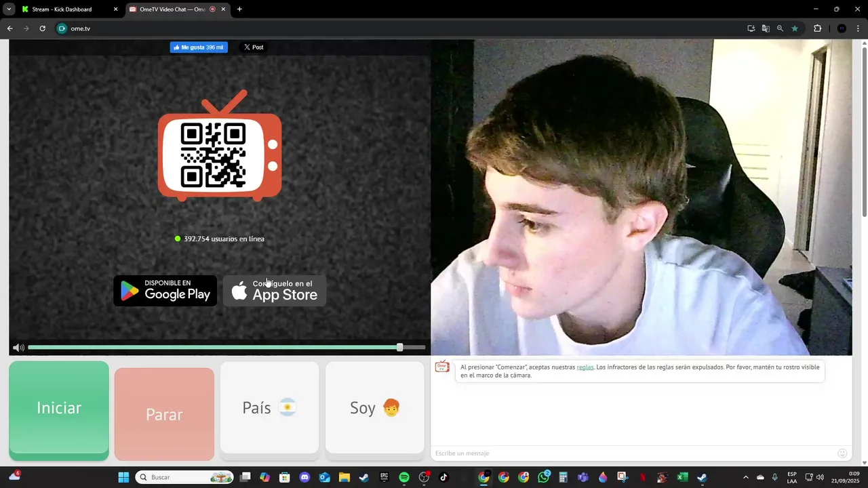The image size is (868, 488).
Task: Click the microphone icon in system tray
Action: [775, 477]
